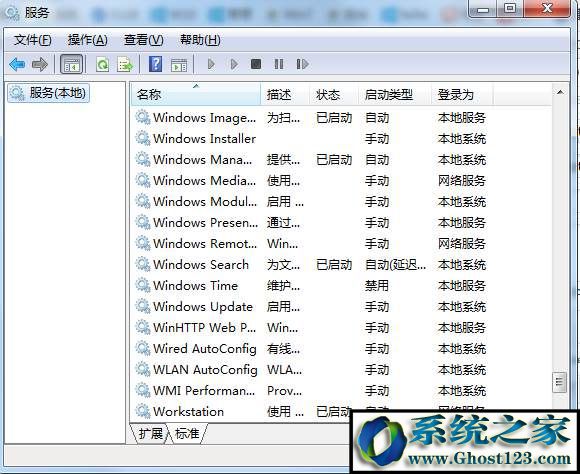Sort by the 启动类型 column header
The height and width of the screenshot is (474, 580).
tap(395, 95)
